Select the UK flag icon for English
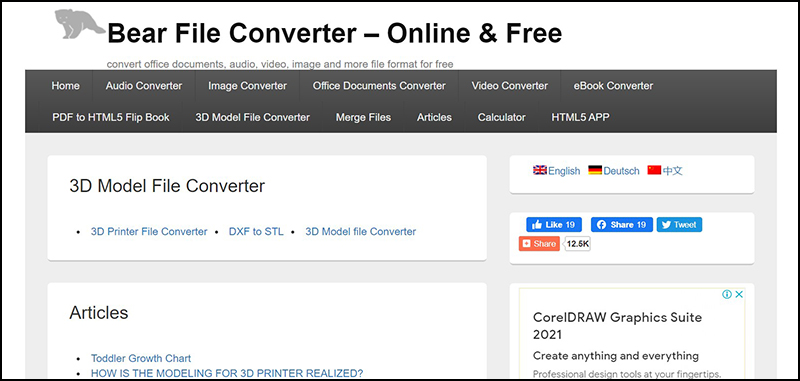Screen dimensions: 800x381 tap(540, 170)
